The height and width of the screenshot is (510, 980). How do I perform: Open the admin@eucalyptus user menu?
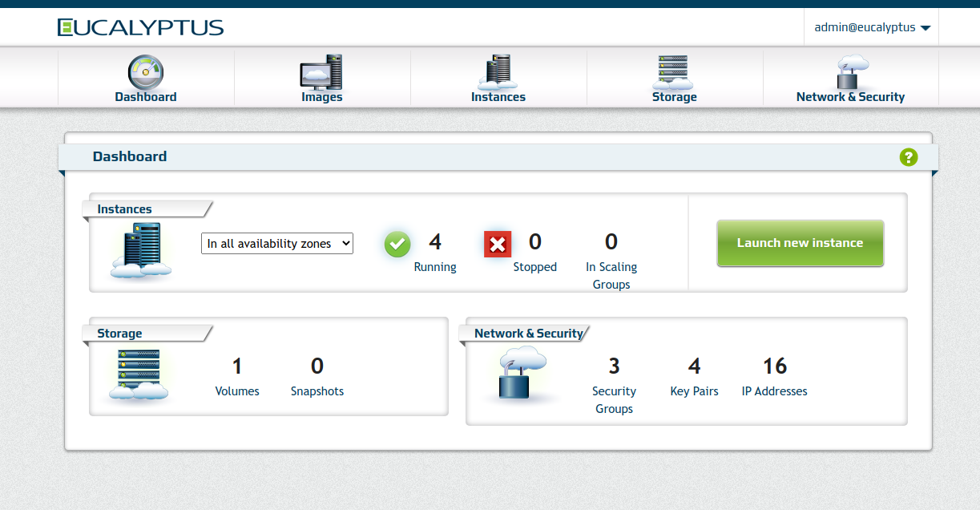click(871, 27)
